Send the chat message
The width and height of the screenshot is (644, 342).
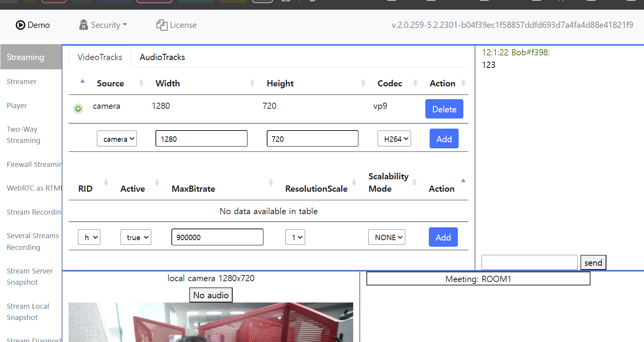pos(593,263)
